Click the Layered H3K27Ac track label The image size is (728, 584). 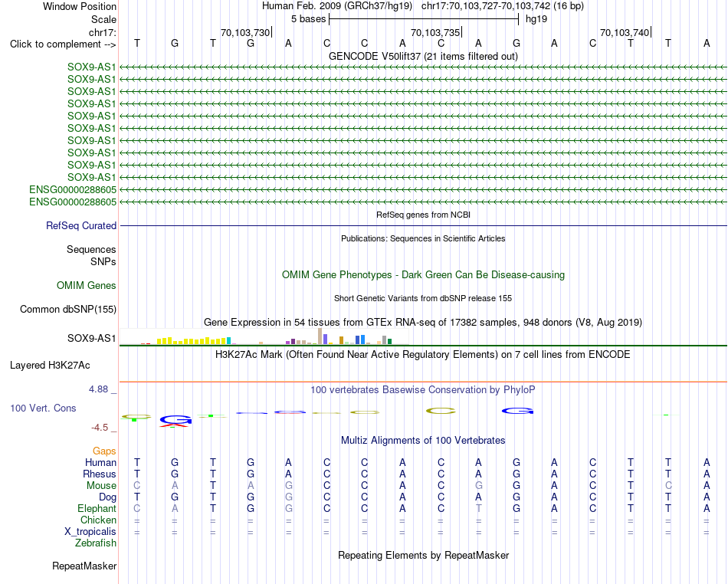click(x=50, y=366)
